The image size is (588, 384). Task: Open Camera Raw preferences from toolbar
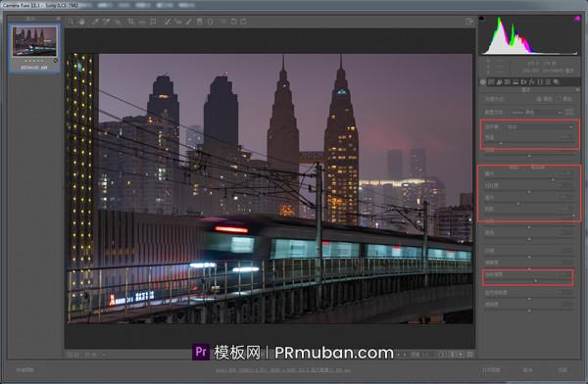point(222,22)
